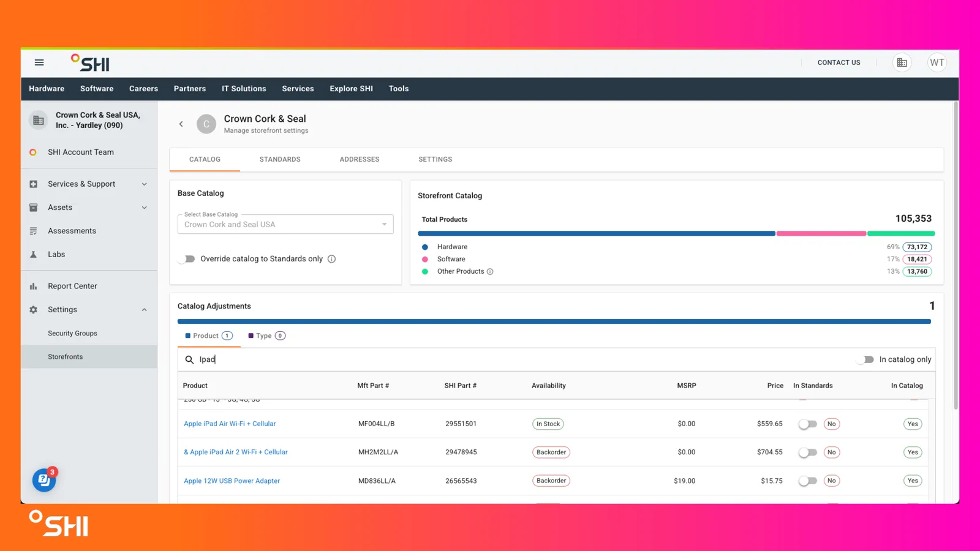Select the Type adjustments tab

tap(266, 336)
